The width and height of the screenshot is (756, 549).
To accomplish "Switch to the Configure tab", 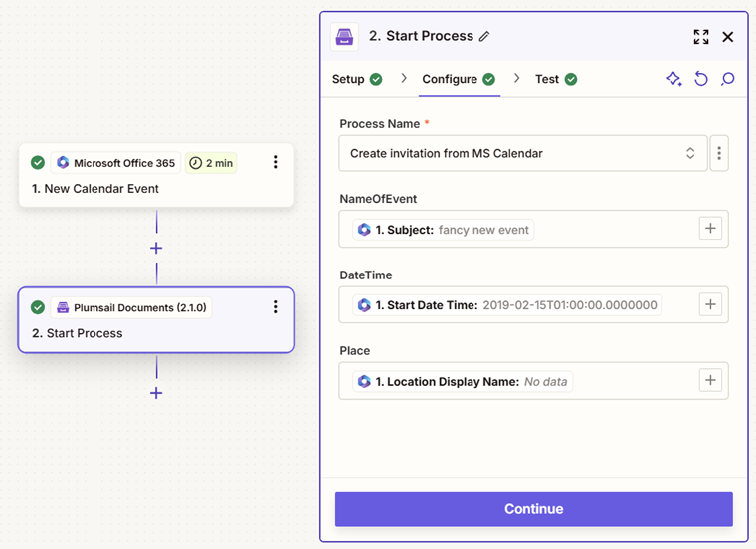I will (x=459, y=79).
